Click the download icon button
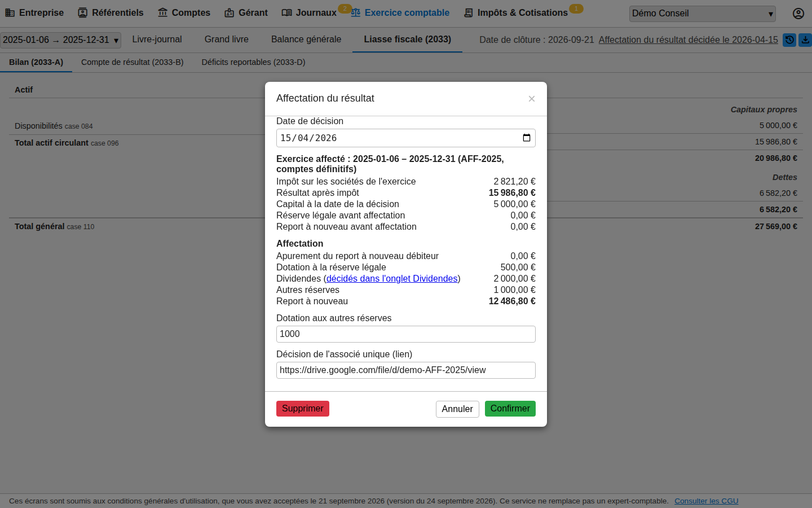 coord(805,40)
